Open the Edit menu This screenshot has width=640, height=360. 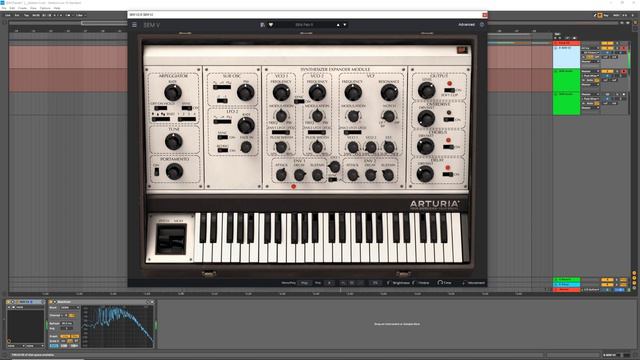click(12, 8)
